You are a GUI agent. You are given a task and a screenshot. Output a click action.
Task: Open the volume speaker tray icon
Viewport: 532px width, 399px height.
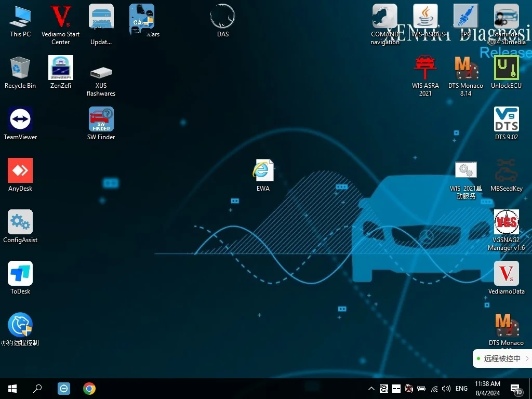[x=446, y=389]
